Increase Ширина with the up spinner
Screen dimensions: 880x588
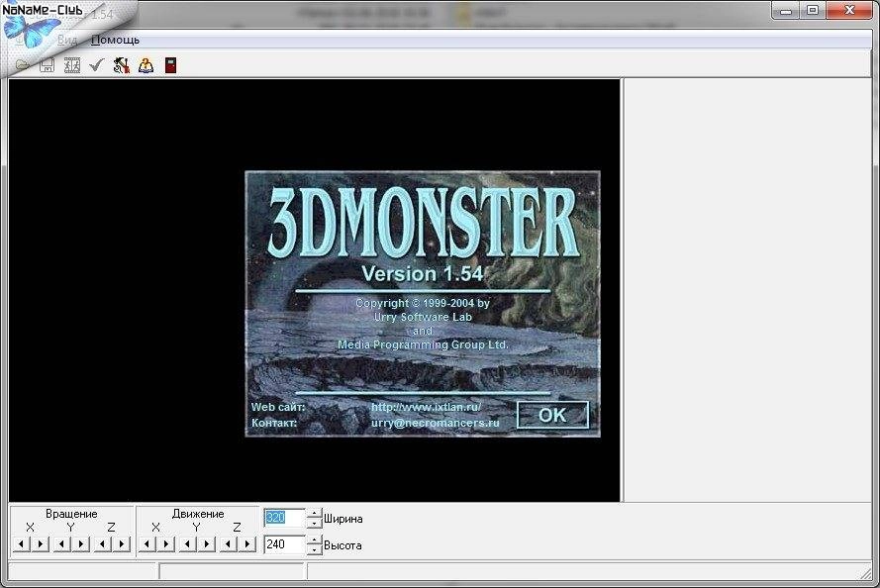tap(315, 513)
